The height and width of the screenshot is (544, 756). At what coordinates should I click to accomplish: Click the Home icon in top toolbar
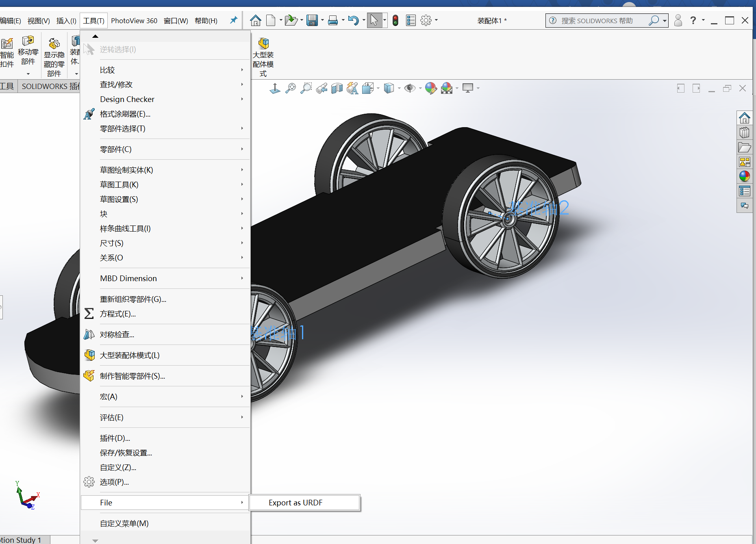click(255, 20)
